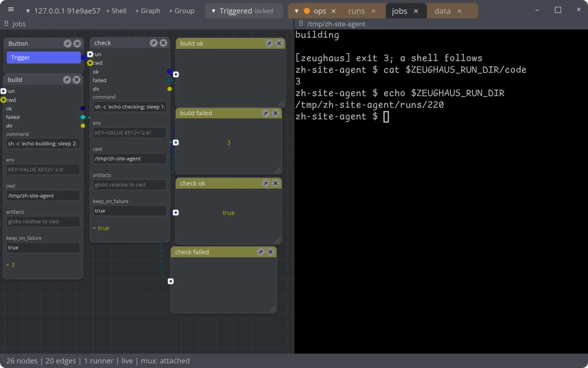588x368 pixels.
Task: Edit the build node cwd field
Action: point(43,196)
